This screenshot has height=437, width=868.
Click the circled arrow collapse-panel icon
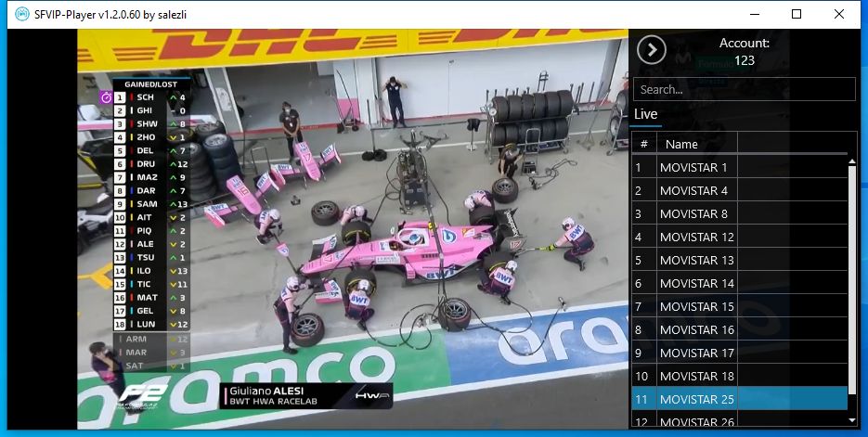(x=652, y=50)
